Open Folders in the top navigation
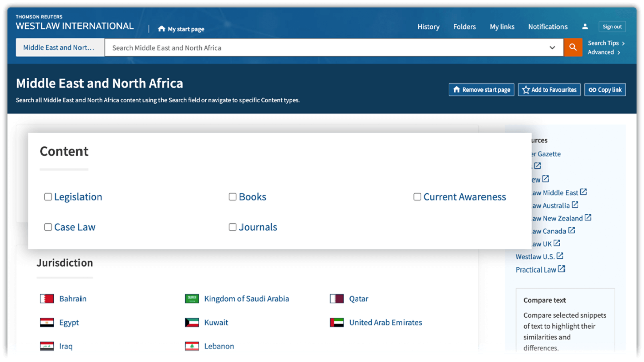 coord(464,27)
